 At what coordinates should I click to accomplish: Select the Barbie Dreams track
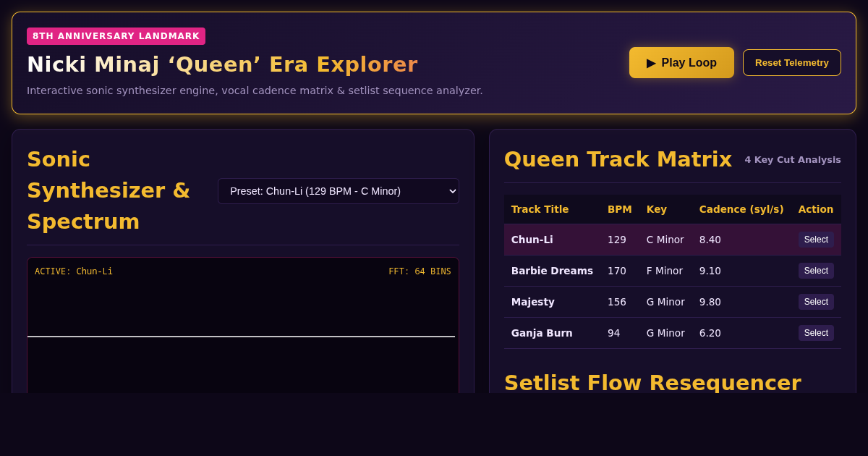[x=816, y=271]
